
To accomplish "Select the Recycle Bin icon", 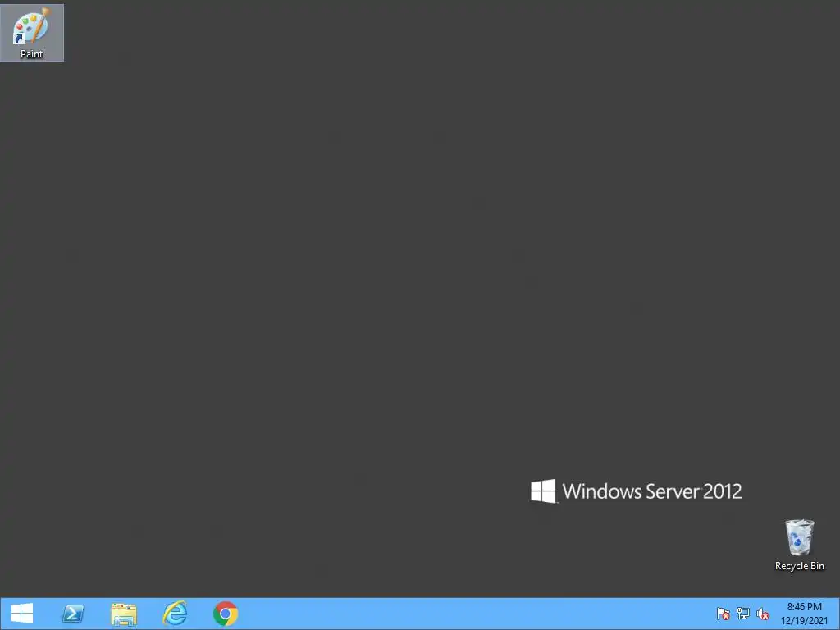I will [x=799, y=545].
